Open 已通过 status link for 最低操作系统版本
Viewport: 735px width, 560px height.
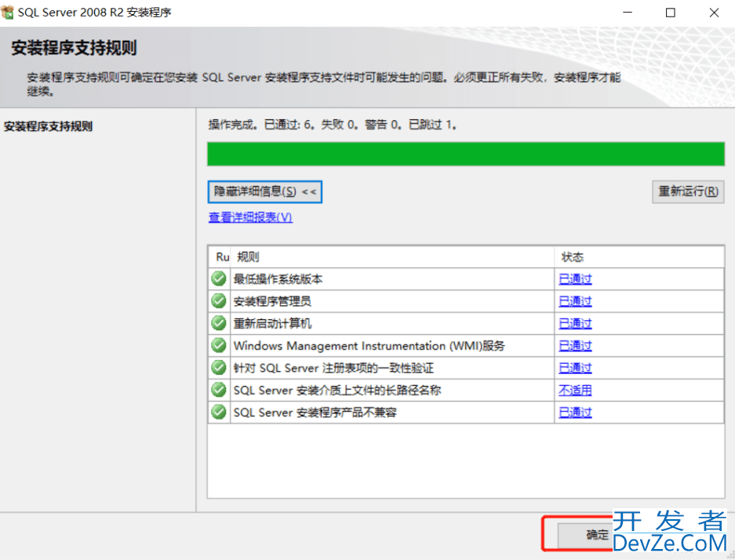575,279
